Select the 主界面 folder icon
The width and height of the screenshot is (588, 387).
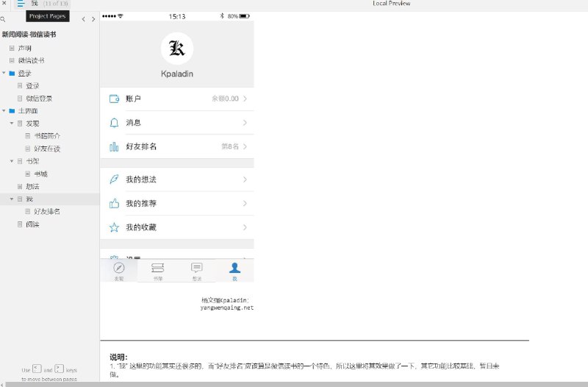[x=12, y=111]
